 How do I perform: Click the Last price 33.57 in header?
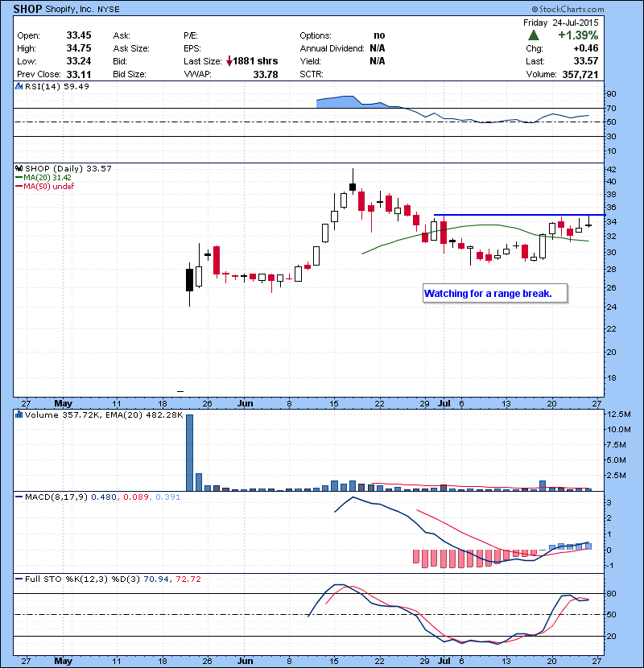(585, 61)
